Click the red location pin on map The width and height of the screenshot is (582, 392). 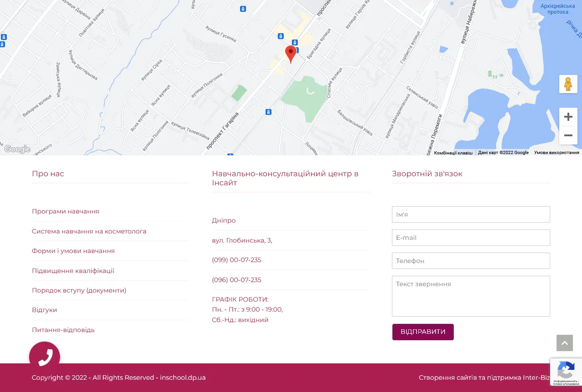291,54
